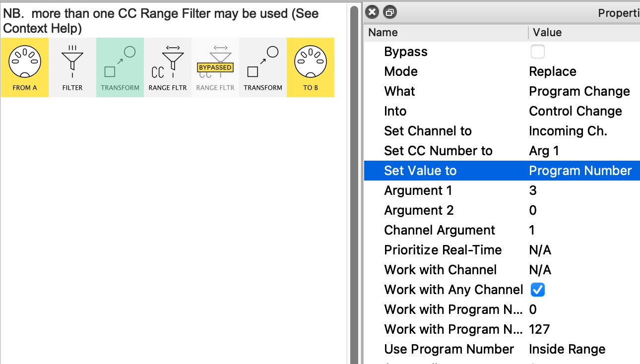
Task: Select the active CC RANGE FLTR node
Action: (x=168, y=67)
